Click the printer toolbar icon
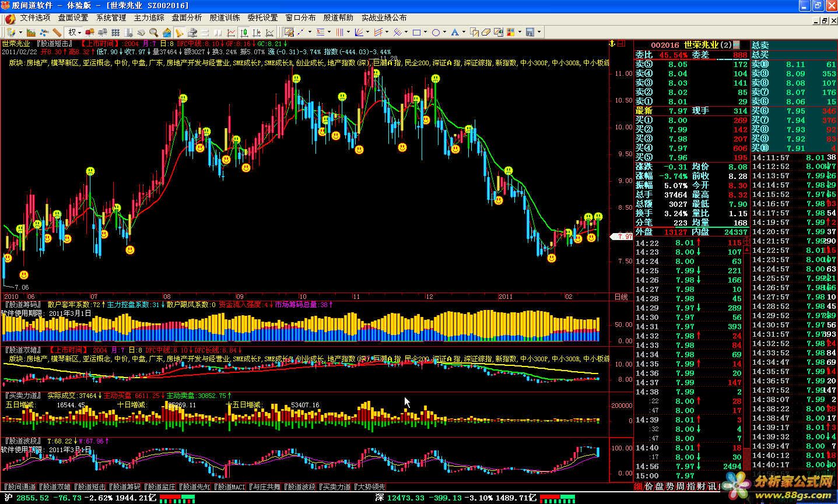This screenshot has width=838, height=504. pyautogui.click(x=192, y=33)
